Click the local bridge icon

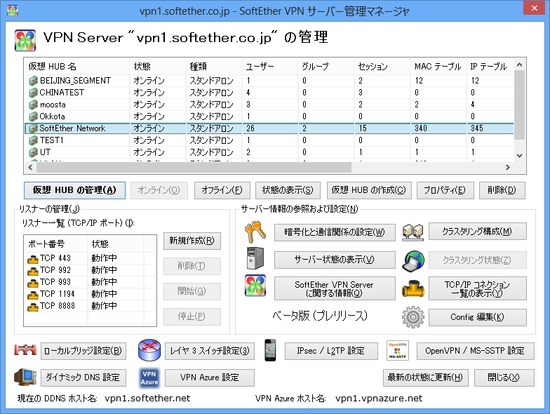pos(25,350)
